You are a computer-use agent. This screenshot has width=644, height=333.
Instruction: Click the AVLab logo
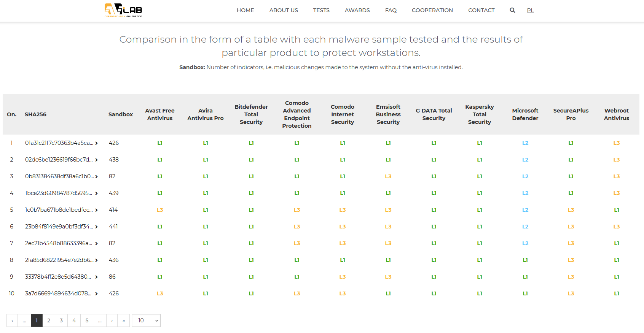pos(123,10)
